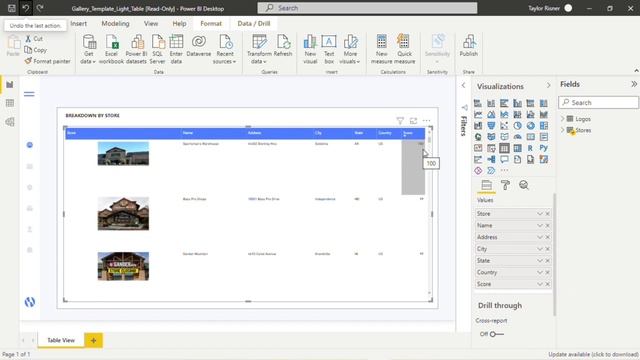The height and width of the screenshot is (360, 640).
Task: Switch to the Modeling tab
Action: 115,24
